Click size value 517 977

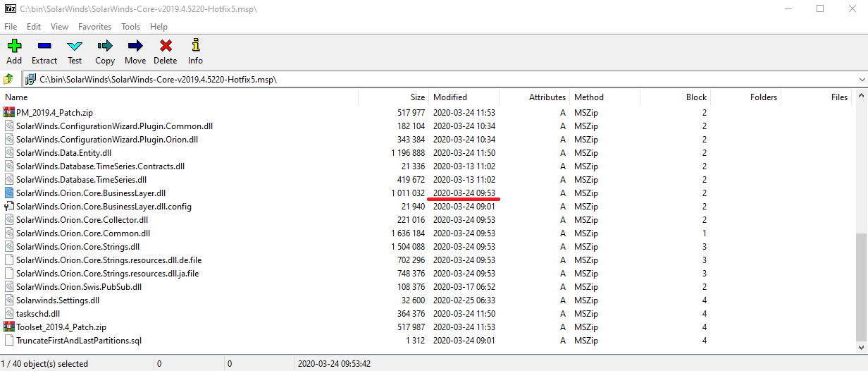point(411,112)
